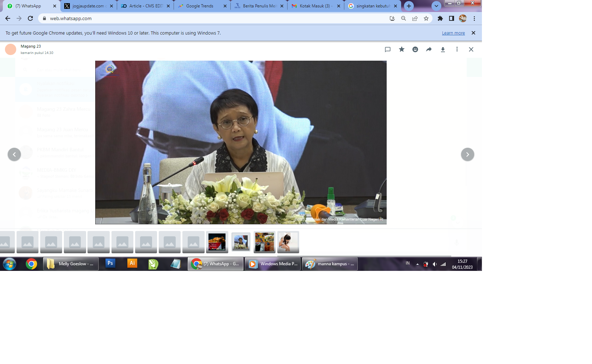Close the Google Trends tab

point(225,6)
